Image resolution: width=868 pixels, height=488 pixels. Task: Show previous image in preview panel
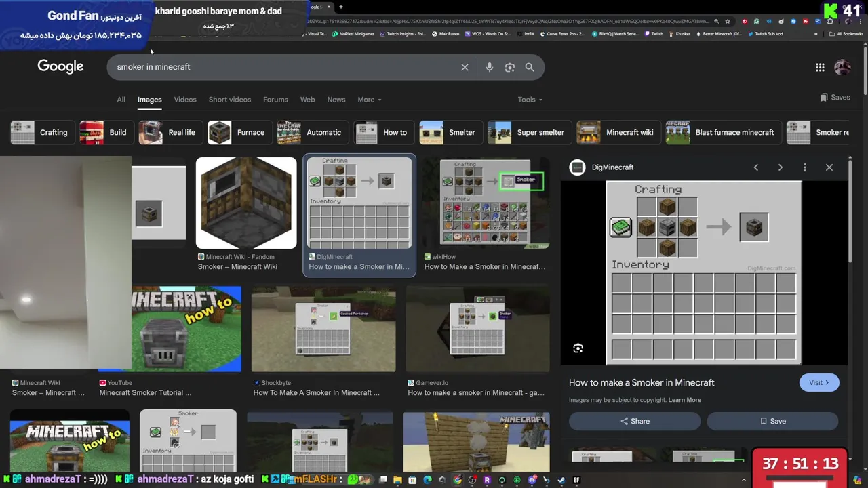click(x=756, y=167)
